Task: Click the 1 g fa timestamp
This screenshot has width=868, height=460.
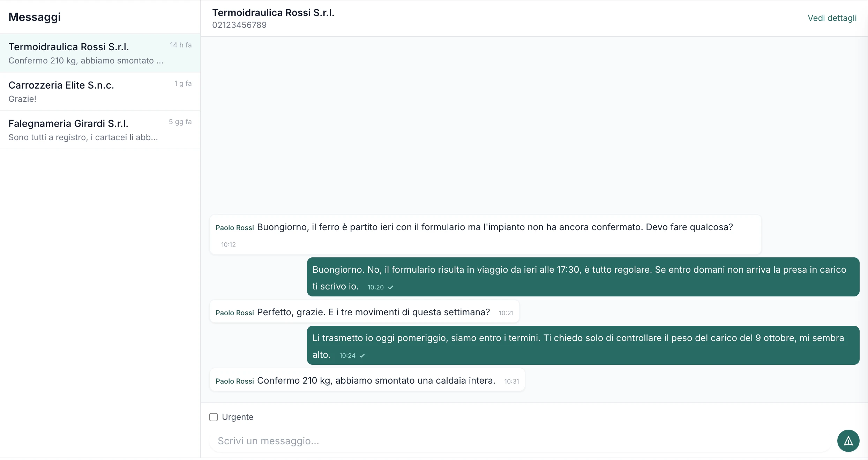Action: [x=183, y=83]
